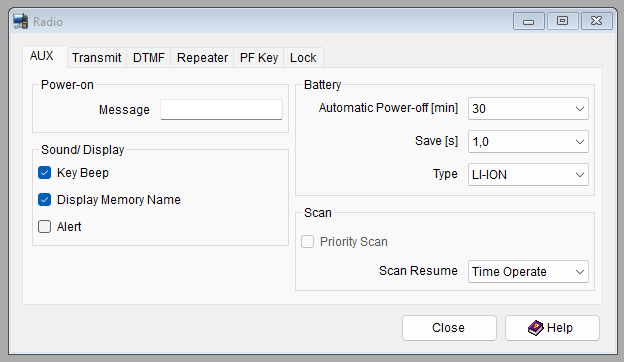Toggle the Priority Scan checkbox
624x362 pixels.
(x=307, y=241)
